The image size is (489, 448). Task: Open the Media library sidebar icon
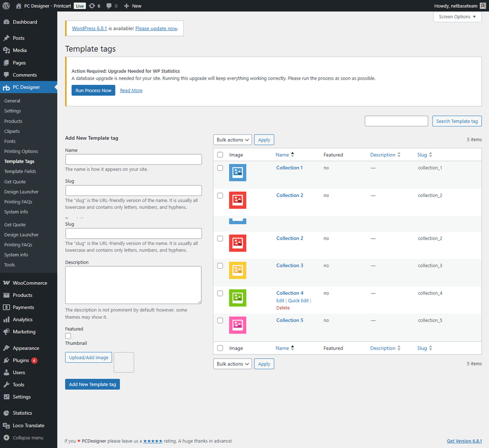pyautogui.click(x=6, y=50)
